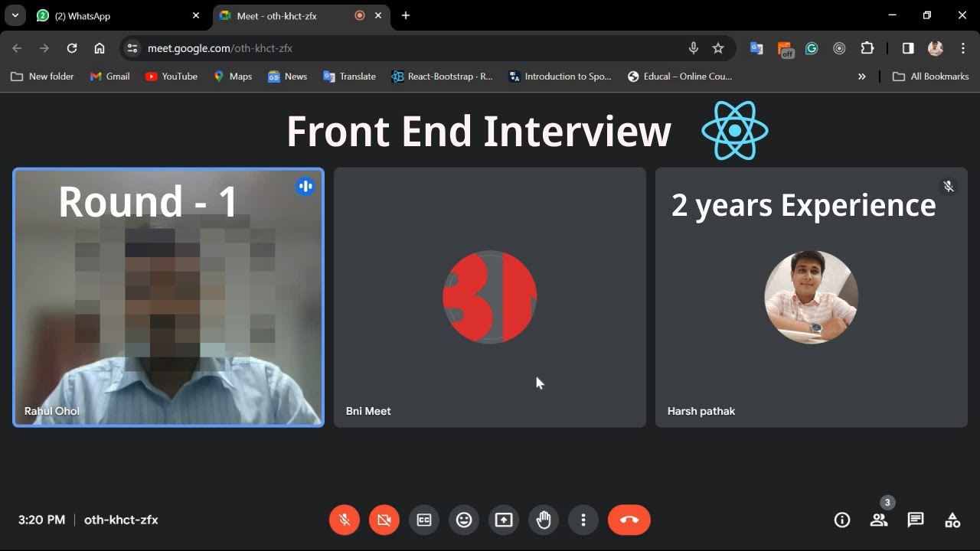The width and height of the screenshot is (980, 551).
Task: Reload the Meet page
Action: coord(72,48)
